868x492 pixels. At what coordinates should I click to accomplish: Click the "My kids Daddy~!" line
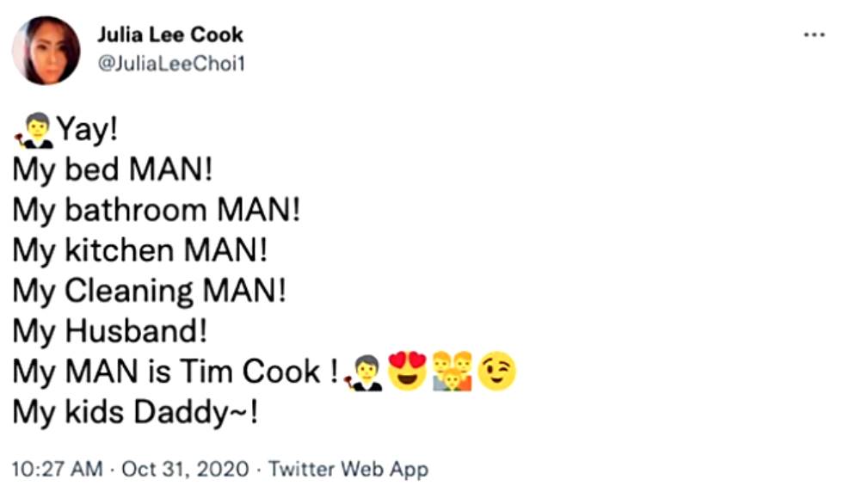[135, 412]
